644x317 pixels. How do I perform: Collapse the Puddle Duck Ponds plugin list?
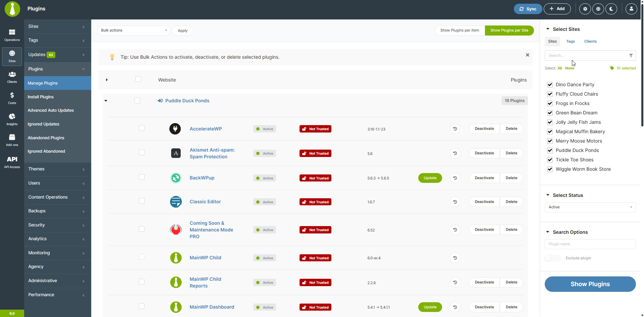[x=106, y=101]
